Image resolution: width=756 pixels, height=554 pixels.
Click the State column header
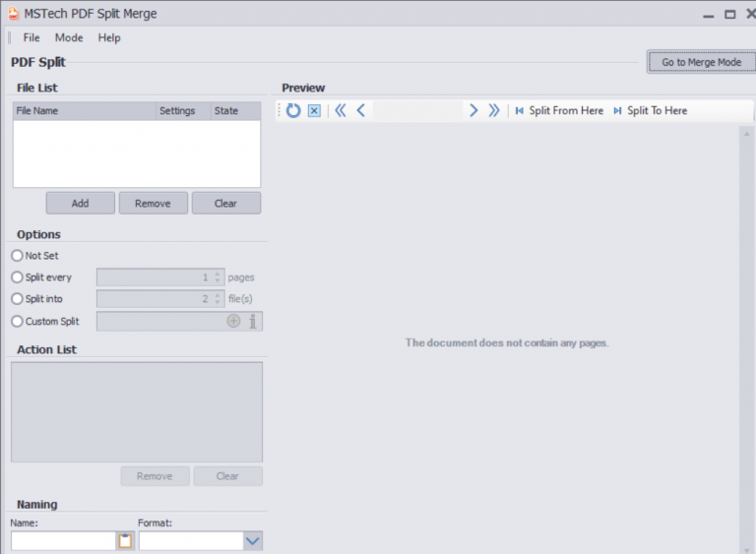point(235,111)
